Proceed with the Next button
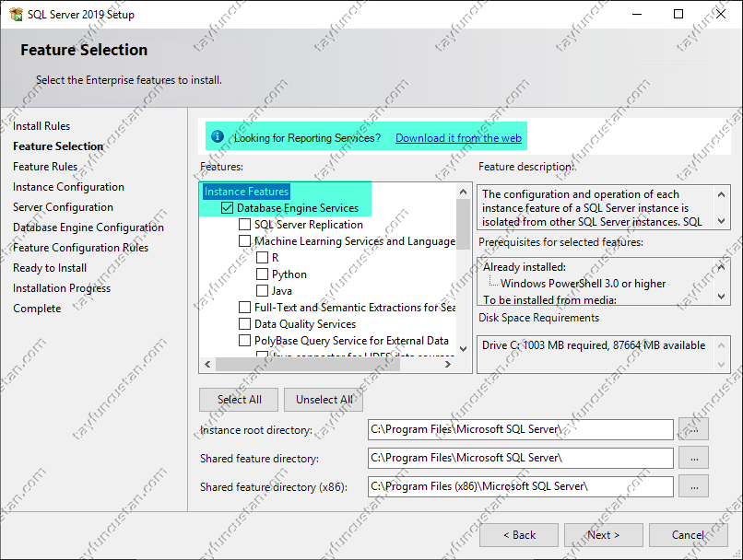This screenshot has width=743, height=560. [x=603, y=535]
